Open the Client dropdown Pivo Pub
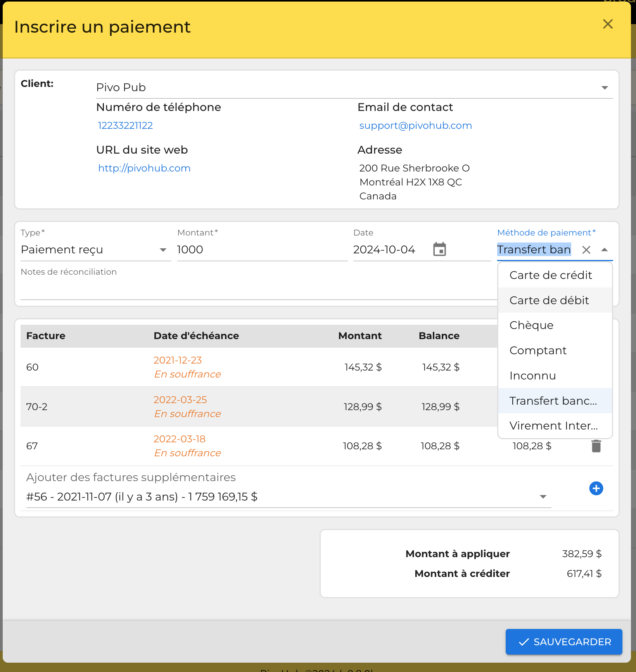The image size is (636, 672). pos(354,88)
